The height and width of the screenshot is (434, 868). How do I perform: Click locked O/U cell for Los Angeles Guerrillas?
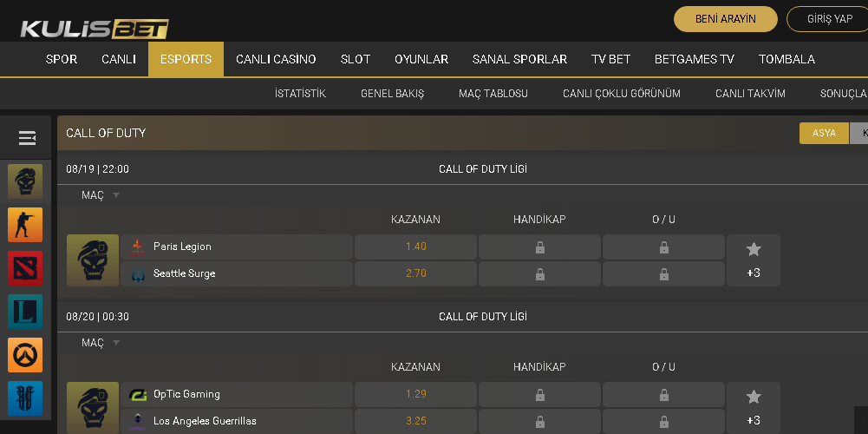point(663,421)
